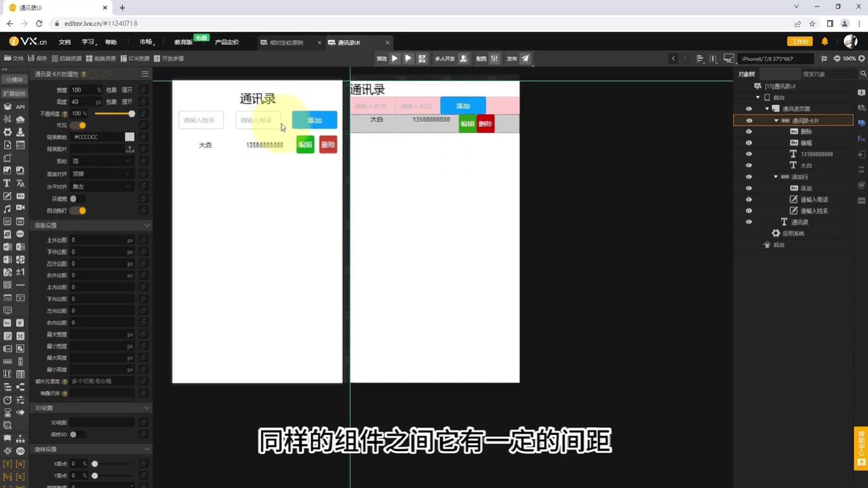The height and width of the screenshot is (488, 868).
Task: Adjust the 不透明度 opacity slider
Action: click(x=115, y=114)
